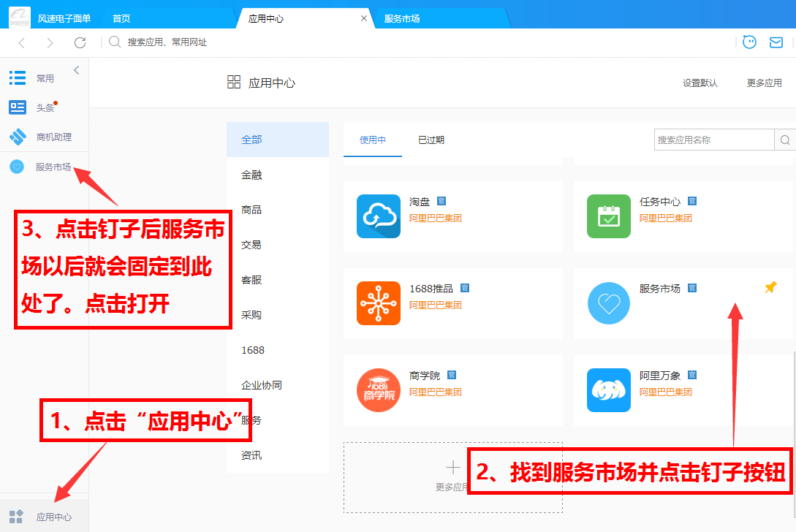Click the 服务市场 app title text
Viewport: 796px width, 532px height.
coord(659,289)
